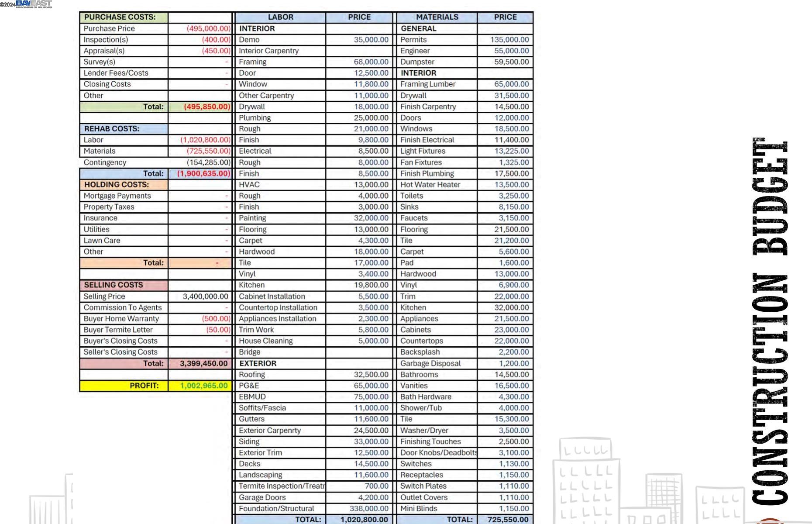Select the Framing labor price 68,000.00
Image resolution: width=812 pixels, height=524 pixels.
pos(371,62)
